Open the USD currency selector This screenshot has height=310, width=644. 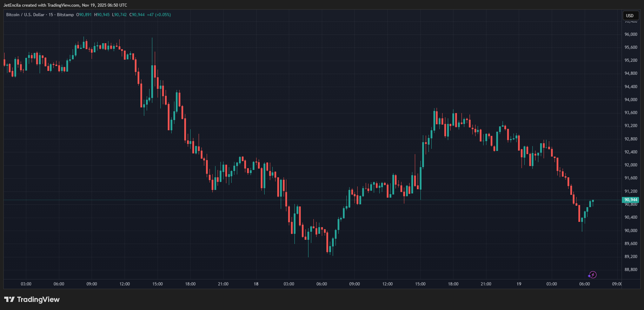(x=630, y=15)
